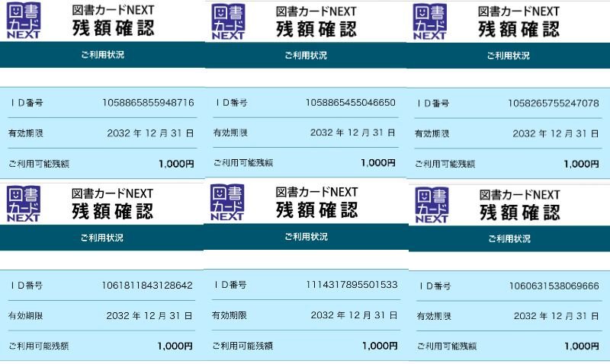Click the 1,000円 balance of card ending 8642
The width and height of the screenshot is (610, 364).
[x=175, y=346]
